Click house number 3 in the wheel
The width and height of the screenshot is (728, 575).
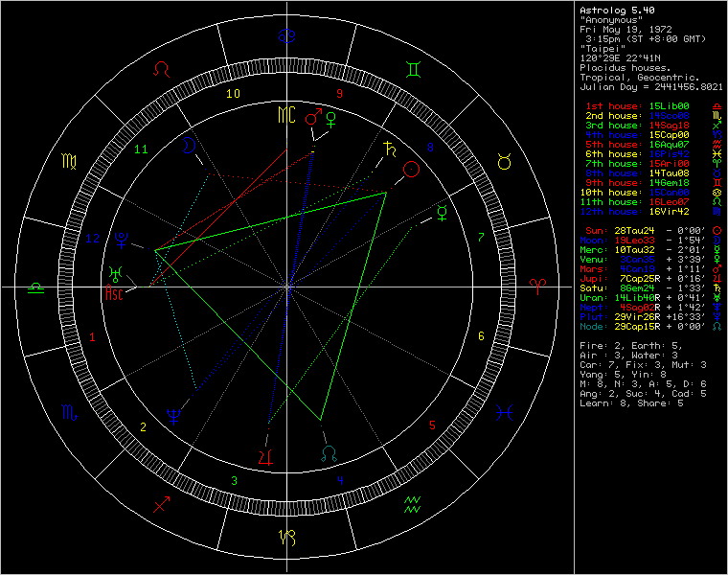(x=234, y=481)
